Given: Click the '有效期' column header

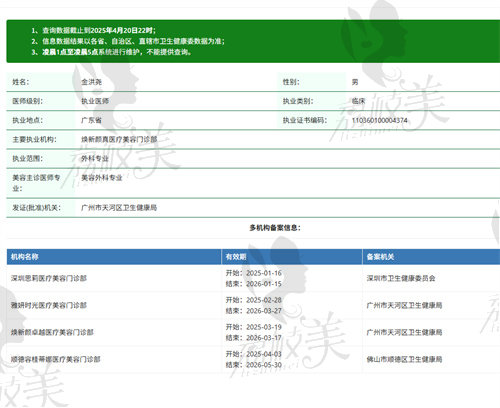Looking at the screenshot, I should pos(236,257).
